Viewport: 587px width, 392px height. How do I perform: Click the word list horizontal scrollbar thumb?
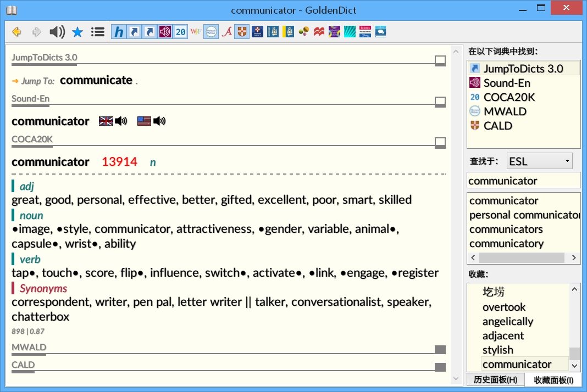click(x=522, y=257)
